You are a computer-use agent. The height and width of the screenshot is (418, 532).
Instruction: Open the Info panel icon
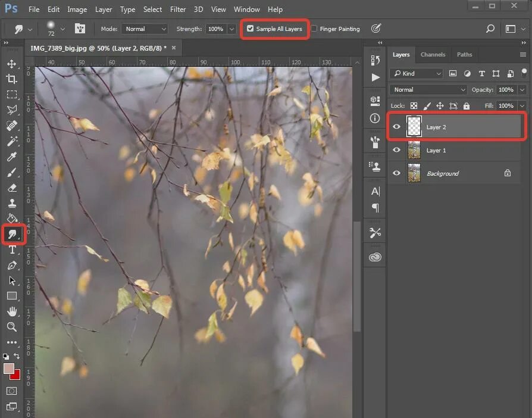pyautogui.click(x=375, y=118)
